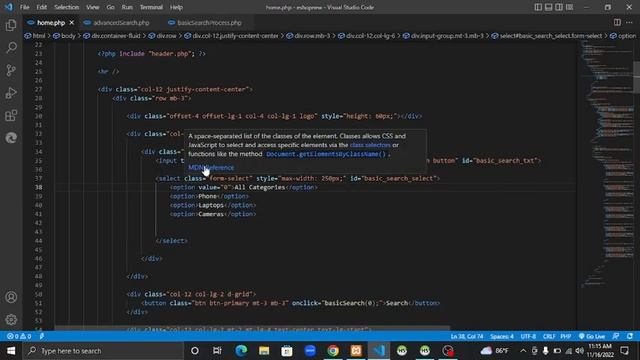The height and width of the screenshot is (360, 640).
Task: Open the class selectors link in tooltip
Action: pyautogui.click(x=370, y=145)
